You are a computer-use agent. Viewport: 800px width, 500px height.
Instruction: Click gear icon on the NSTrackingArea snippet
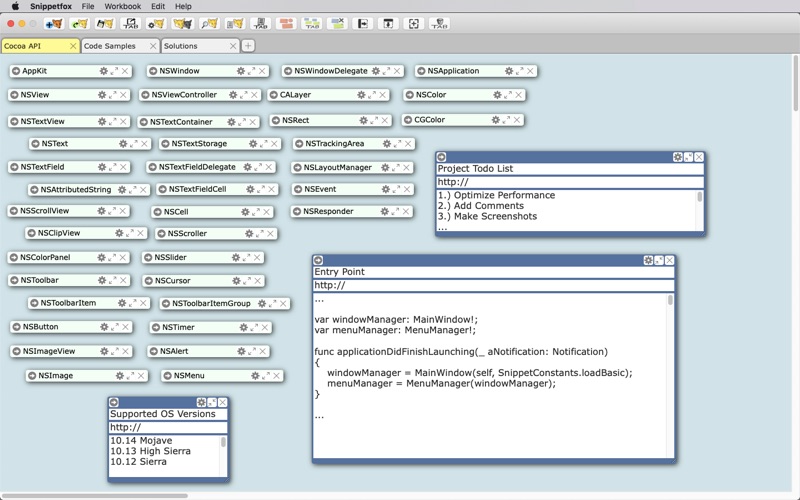tap(387, 144)
